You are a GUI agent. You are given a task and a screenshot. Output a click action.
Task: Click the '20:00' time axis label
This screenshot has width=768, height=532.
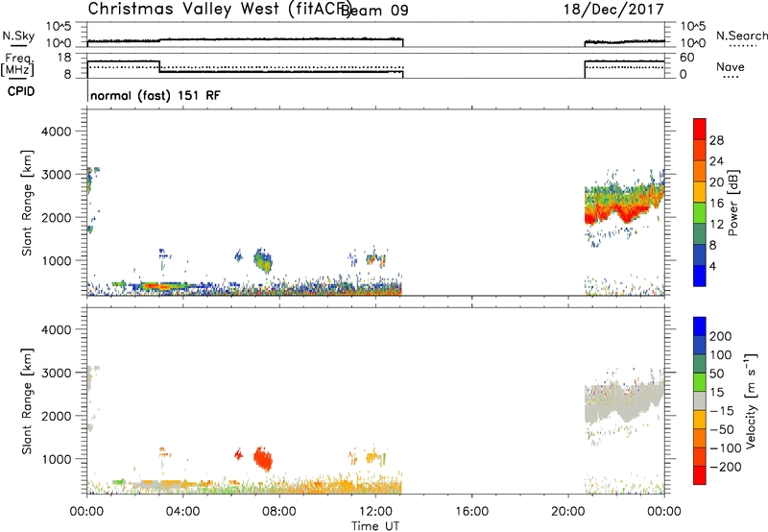click(x=568, y=512)
